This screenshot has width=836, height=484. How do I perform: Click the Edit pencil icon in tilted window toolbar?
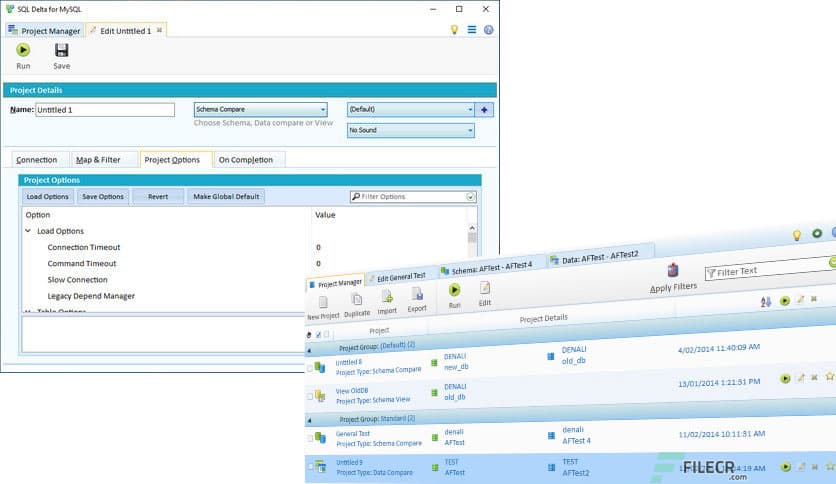click(485, 288)
